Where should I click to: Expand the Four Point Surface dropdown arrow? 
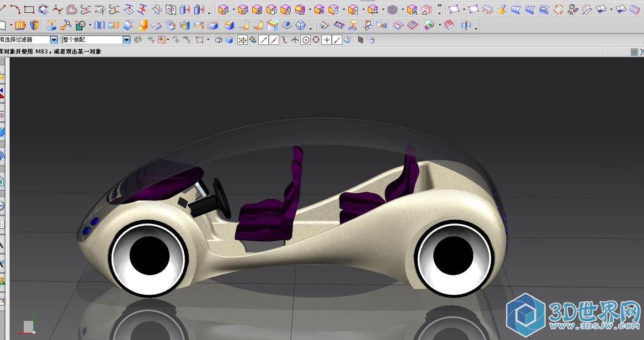463,10
